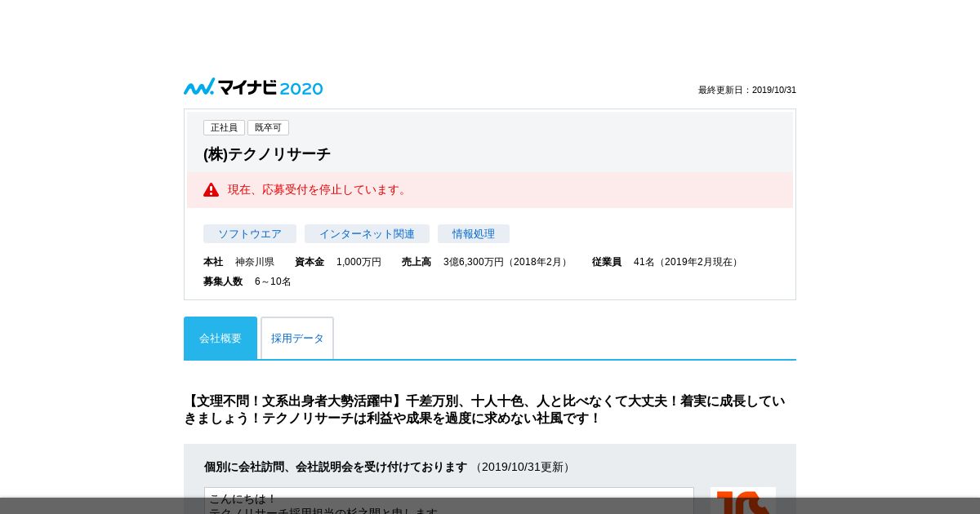
Task: Switch to the 会社概要 tab
Action: 220,338
